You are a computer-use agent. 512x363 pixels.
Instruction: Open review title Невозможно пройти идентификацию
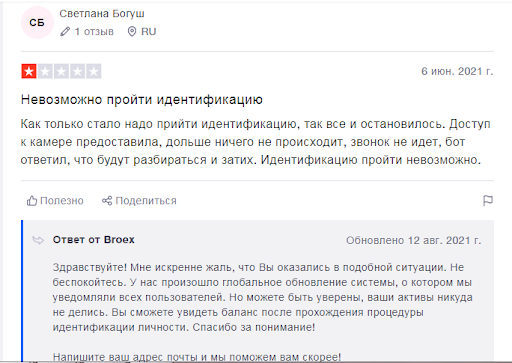pos(142,99)
